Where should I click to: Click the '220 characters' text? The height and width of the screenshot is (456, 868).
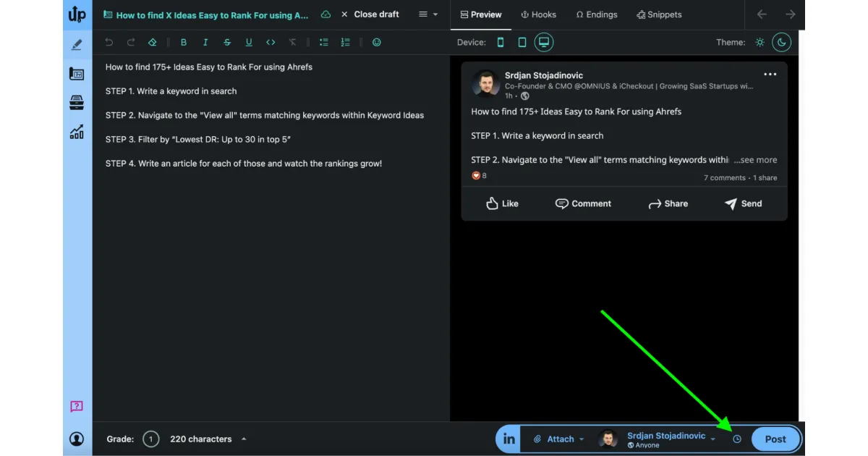[200, 439]
